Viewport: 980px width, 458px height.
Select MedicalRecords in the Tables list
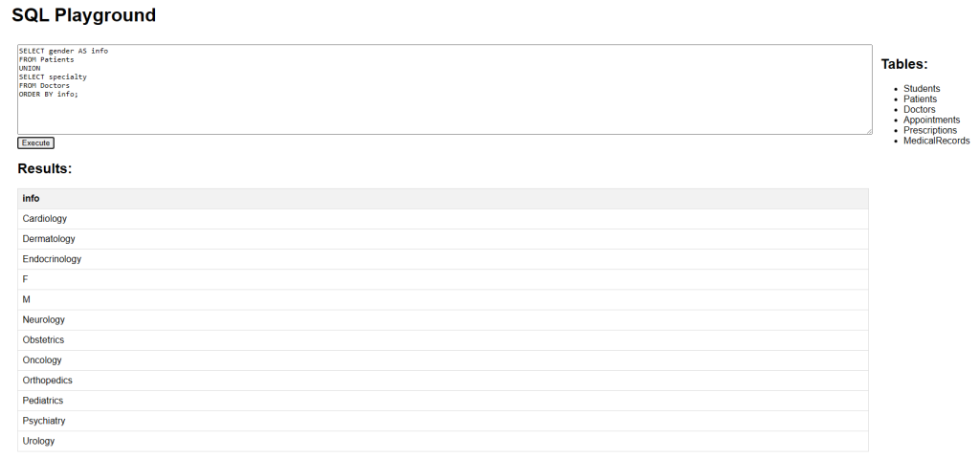point(936,141)
